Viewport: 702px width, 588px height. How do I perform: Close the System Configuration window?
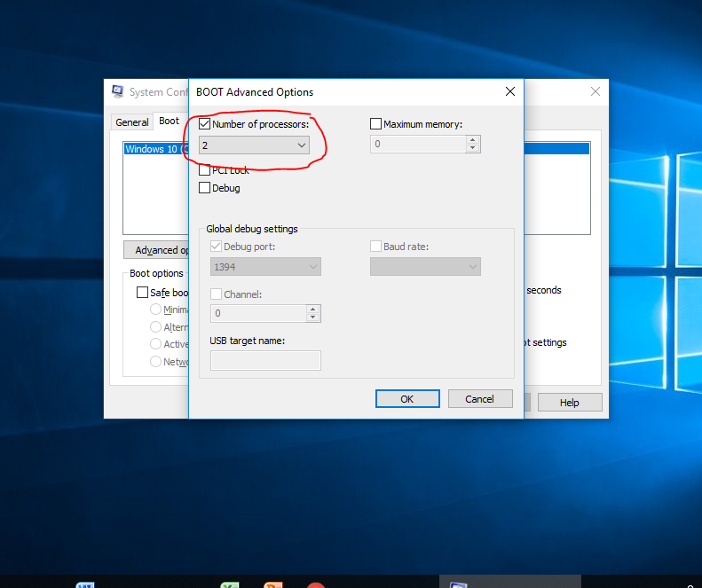tap(596, 91)
